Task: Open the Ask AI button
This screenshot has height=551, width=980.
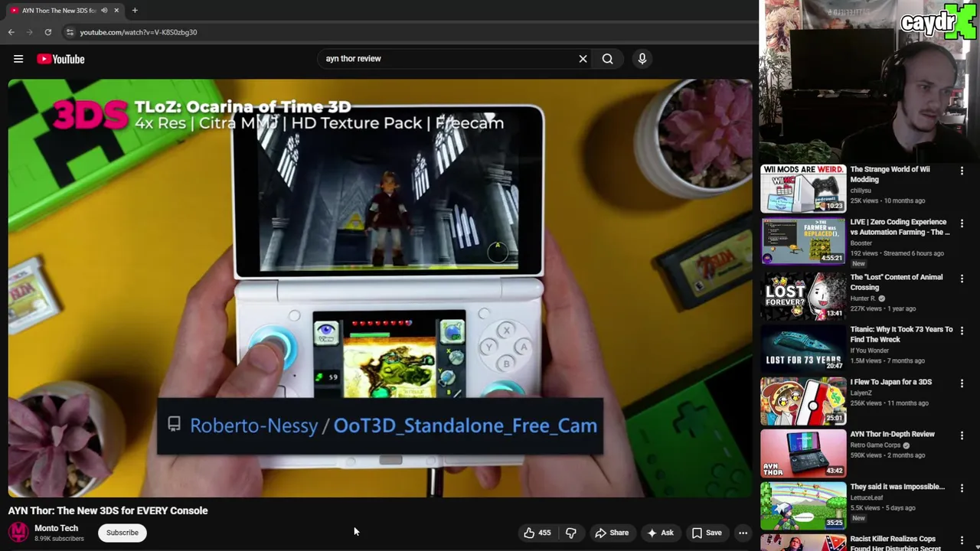Action: click(660, 533)
